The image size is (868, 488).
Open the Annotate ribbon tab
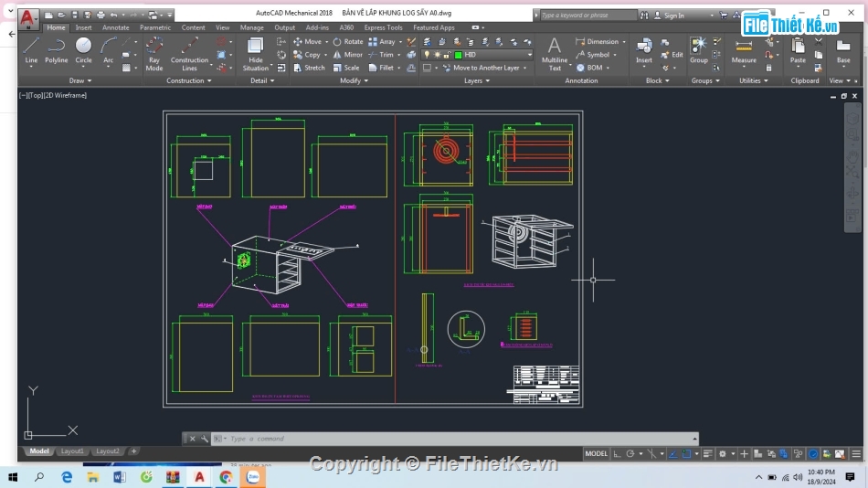116,27
